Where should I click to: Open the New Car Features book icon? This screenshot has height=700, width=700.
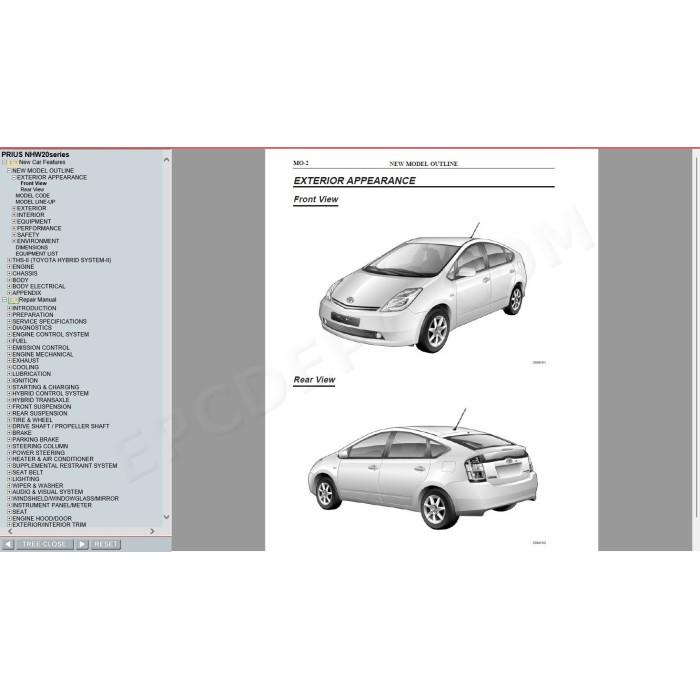pyautogui.click(x=13, y=162)
